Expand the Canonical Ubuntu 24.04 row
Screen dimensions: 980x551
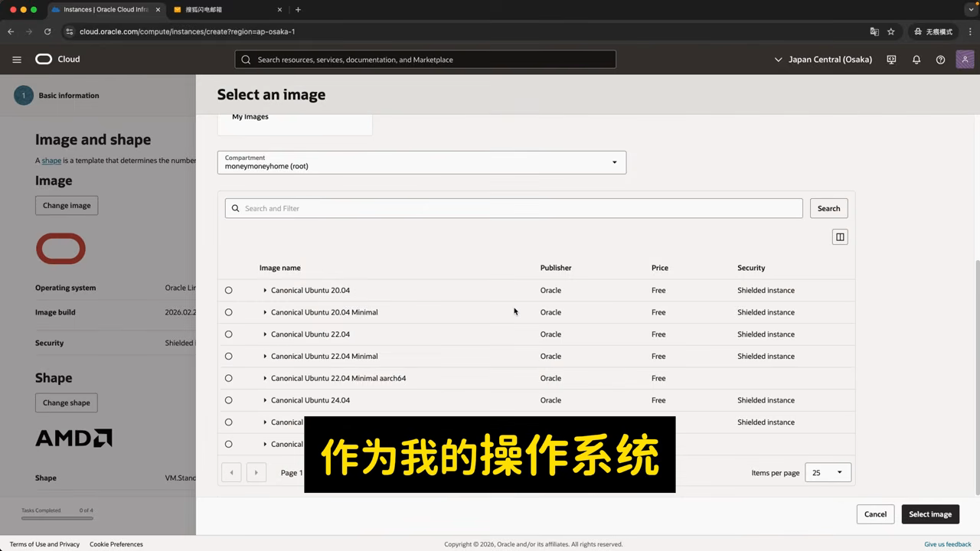point(265,400)
